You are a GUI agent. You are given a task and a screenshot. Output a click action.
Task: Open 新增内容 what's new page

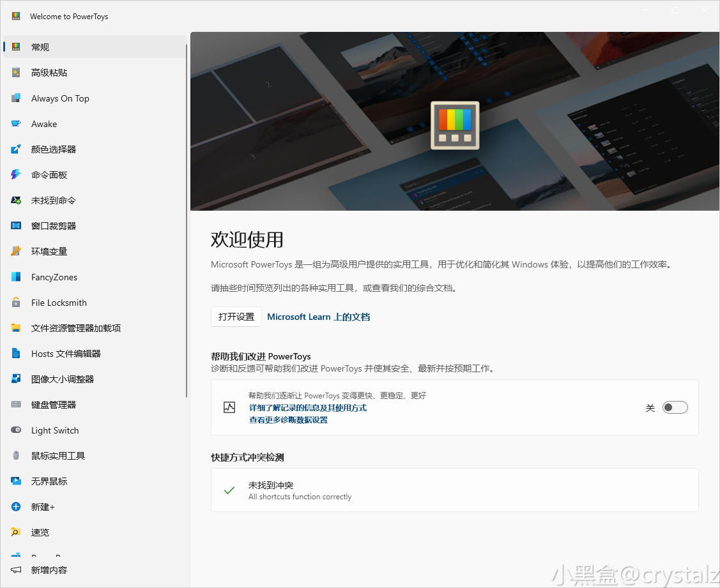click(x=95, y=570)
